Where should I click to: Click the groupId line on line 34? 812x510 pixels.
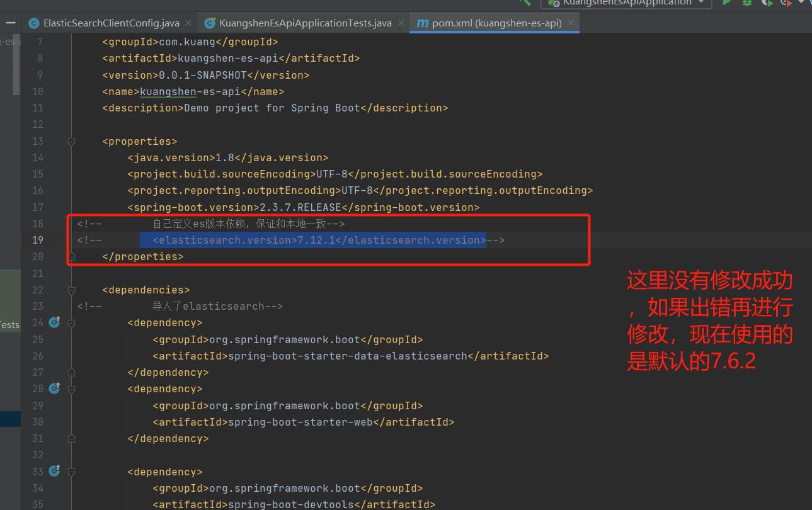tap(287, 488)
